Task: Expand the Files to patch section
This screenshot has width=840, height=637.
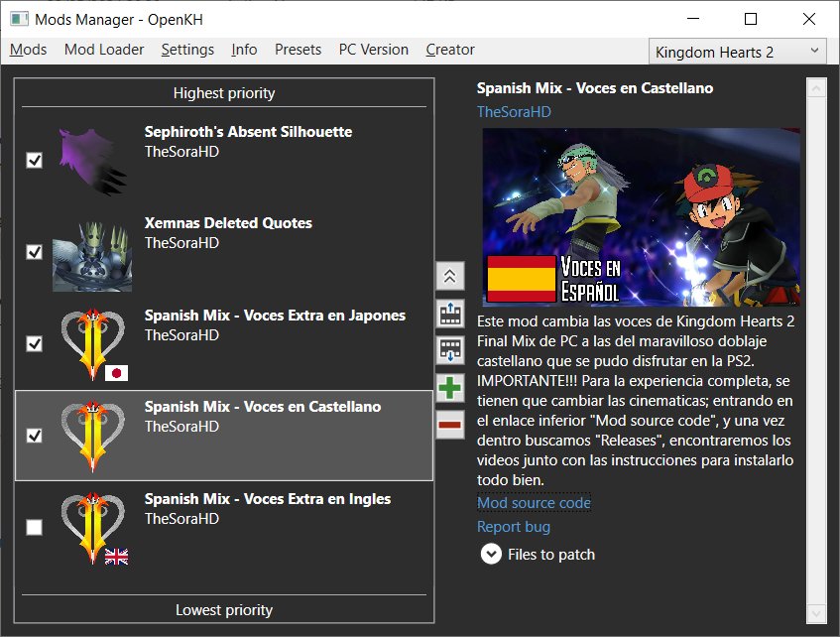Action: (491, 554)
